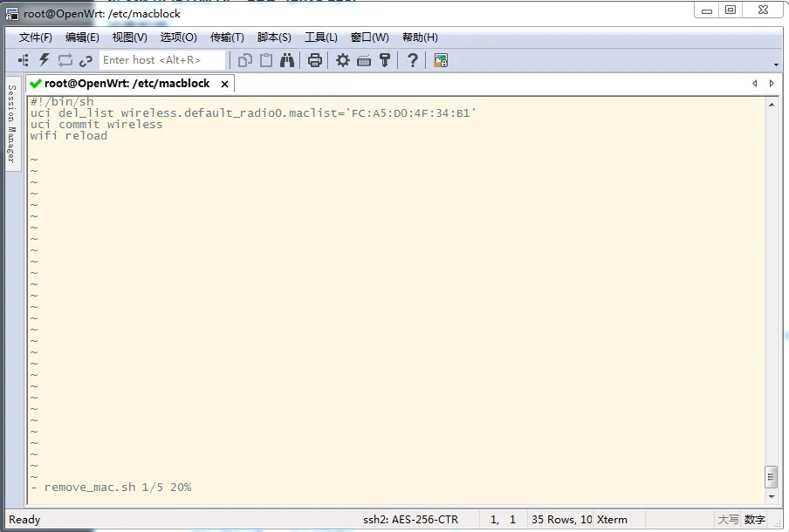Click the uci del_list wireless line
This screenshot has width=789, height=532.
tap(253, 113)
